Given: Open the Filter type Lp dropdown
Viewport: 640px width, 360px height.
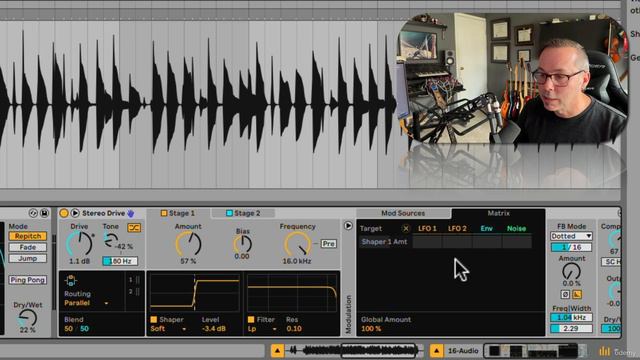Looking at the screenshot, I should click(x=262, y=329).
